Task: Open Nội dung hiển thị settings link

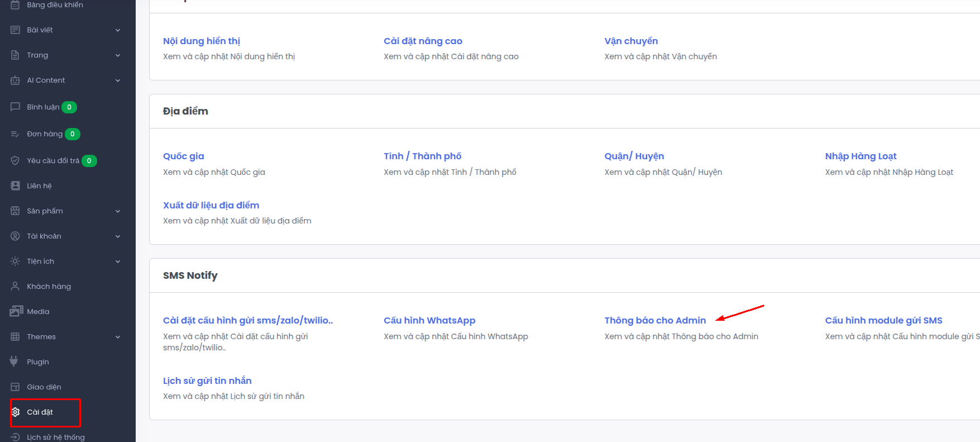Action: tap(202, 41)
